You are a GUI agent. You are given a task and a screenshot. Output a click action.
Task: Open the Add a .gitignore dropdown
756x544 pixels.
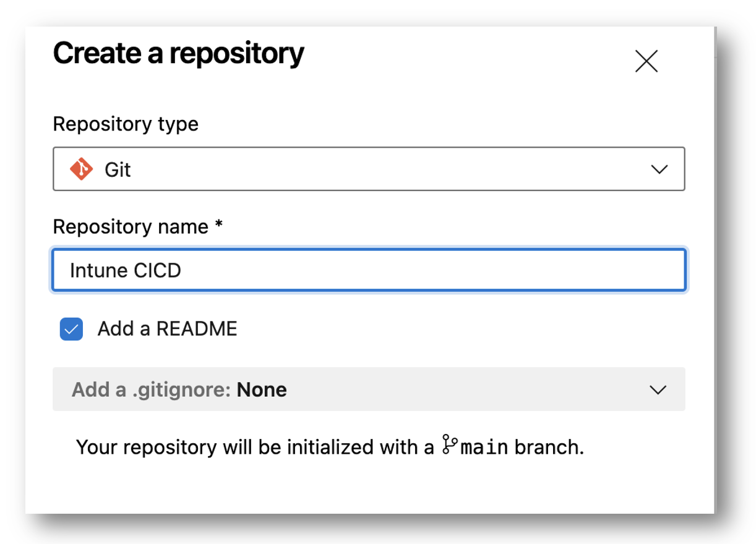coord(369,389)
